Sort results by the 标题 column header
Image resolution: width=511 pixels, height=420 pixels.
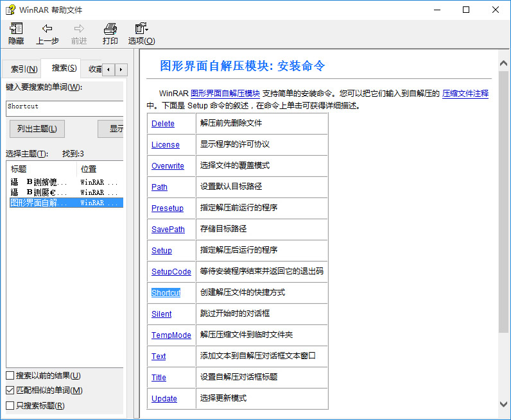click(x=42, y=169)
